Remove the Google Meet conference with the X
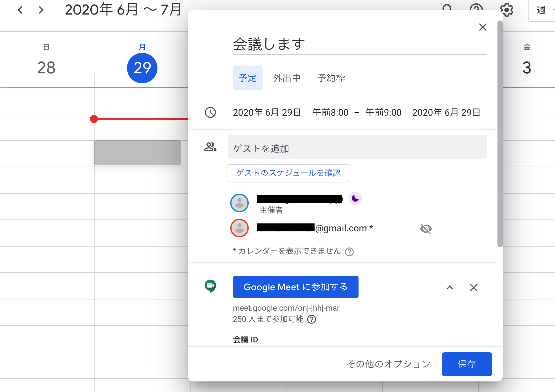The height and width of the screenshot is (392, 555). click(474, 288)
